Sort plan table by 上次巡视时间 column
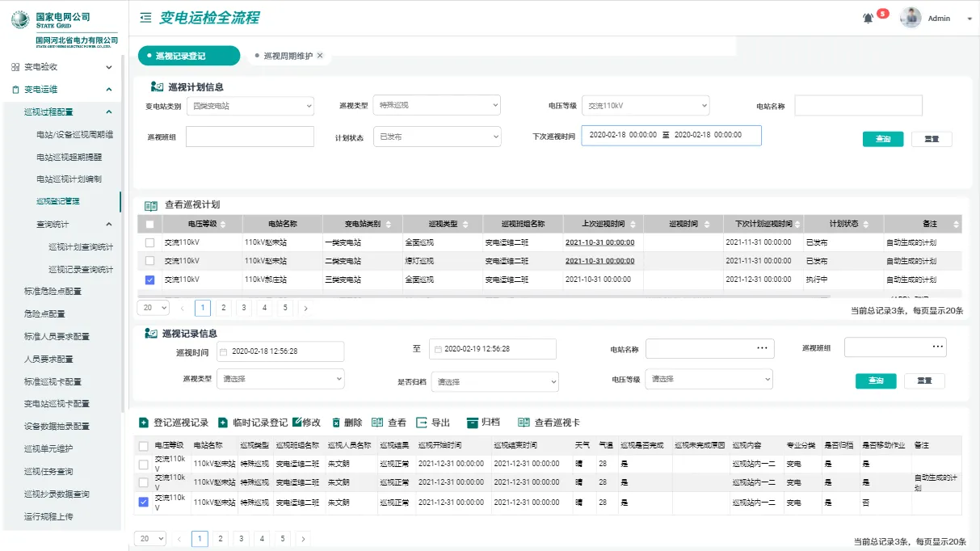The height and width of the screenshot is (551, 980). point(631,224)
